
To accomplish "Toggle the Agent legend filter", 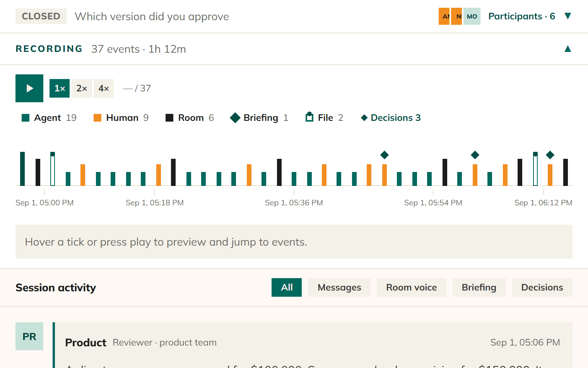I will [49, 118].
